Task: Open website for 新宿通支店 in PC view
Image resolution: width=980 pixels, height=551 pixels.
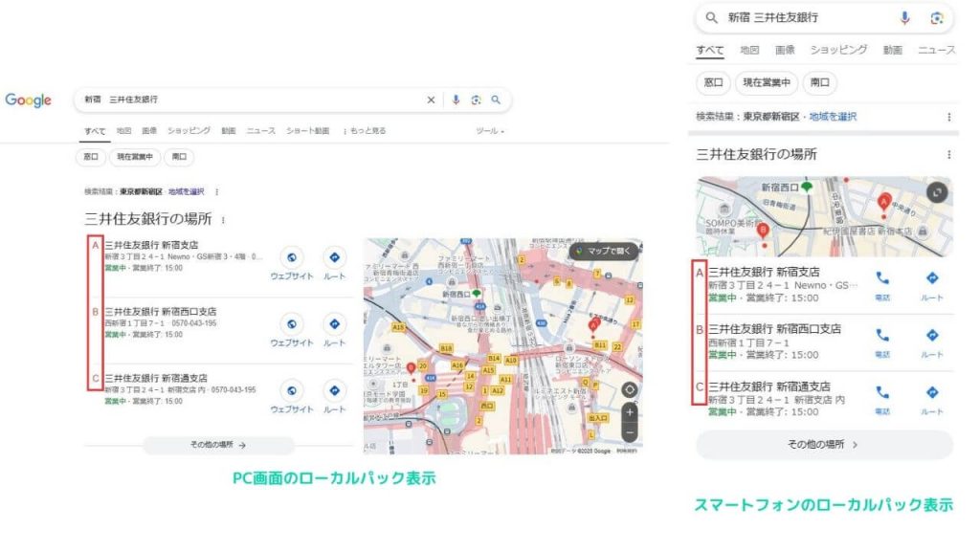Action: tap(291, 398)
